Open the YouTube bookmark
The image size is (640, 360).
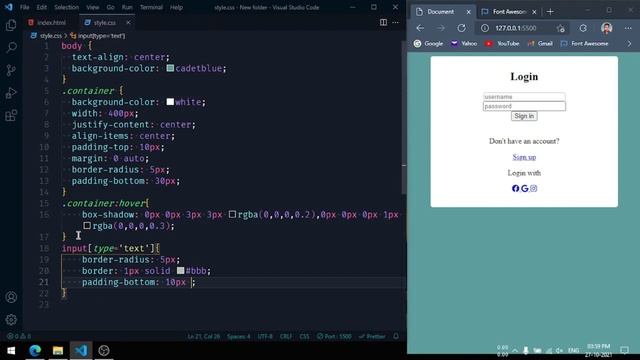(x=502, y=43)
